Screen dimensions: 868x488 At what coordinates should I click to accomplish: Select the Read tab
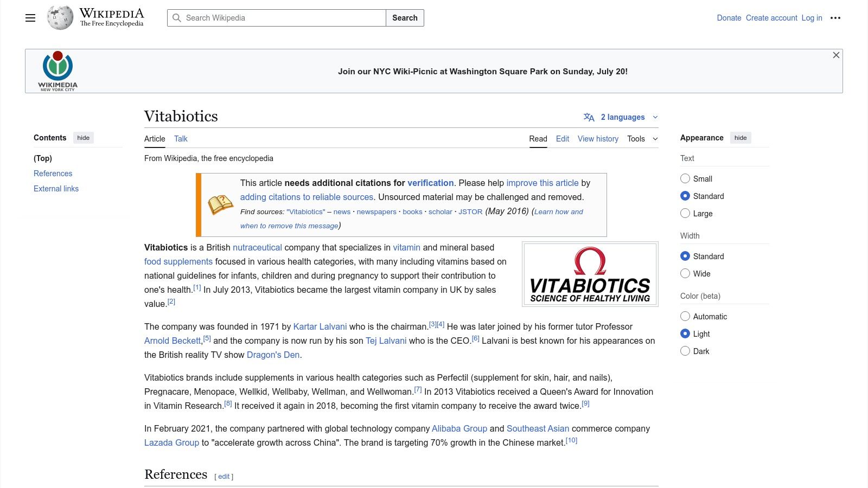[x=538, y=139]
